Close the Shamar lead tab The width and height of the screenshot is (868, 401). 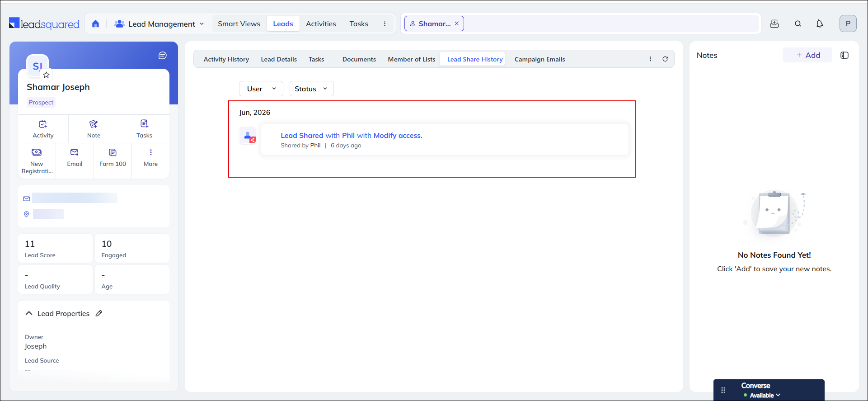point(457,24)
